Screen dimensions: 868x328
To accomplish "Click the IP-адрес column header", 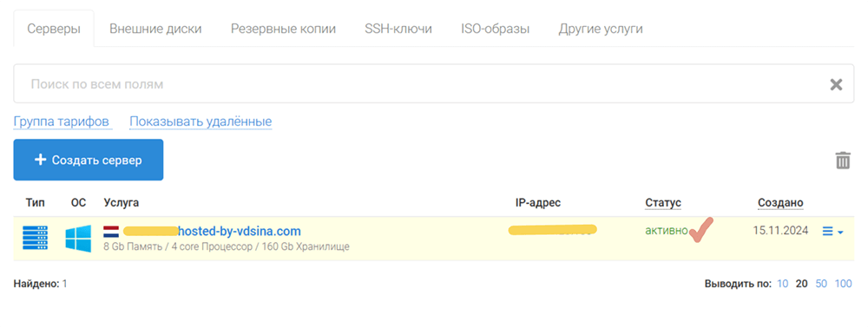I will click(x=538, y=203).
